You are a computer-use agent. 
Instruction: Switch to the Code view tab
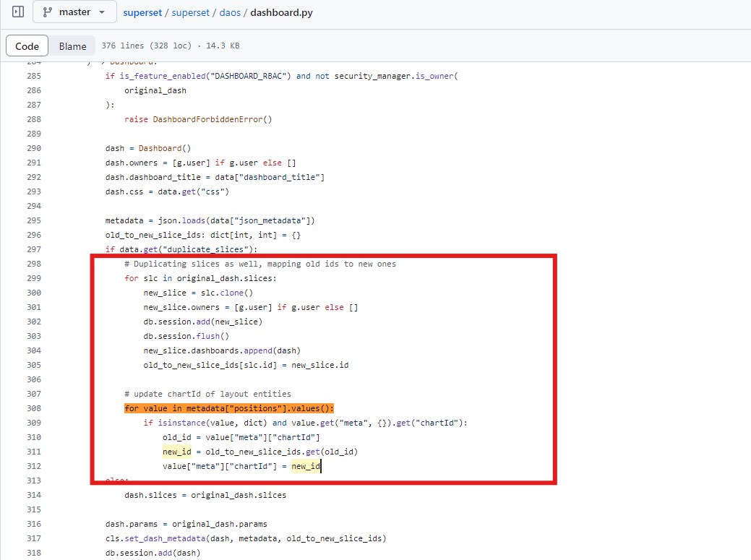click(x=27, y=46)
